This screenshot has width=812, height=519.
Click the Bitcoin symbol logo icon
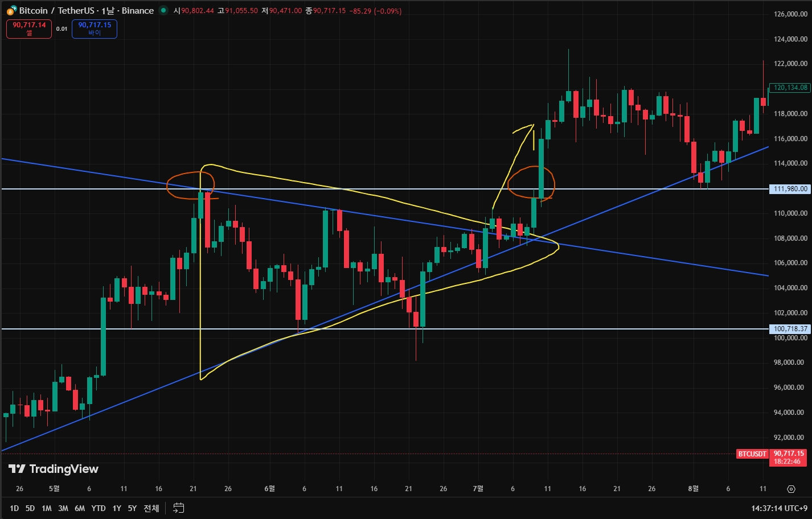[11, 10]
